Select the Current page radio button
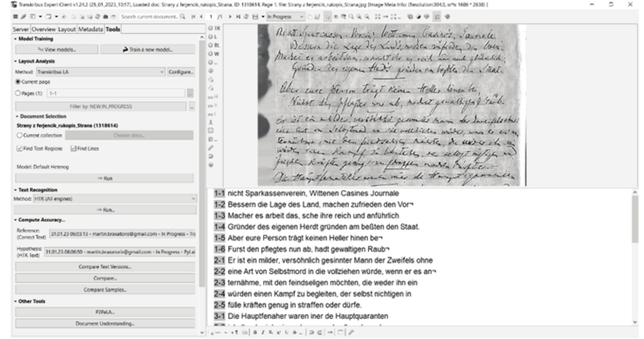The height and width of the screenshot is (339, 644). pos(18,81)
